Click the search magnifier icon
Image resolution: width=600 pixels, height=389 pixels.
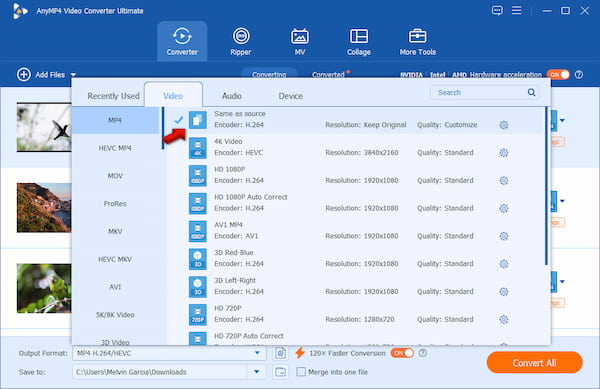[x=531, y=92]
